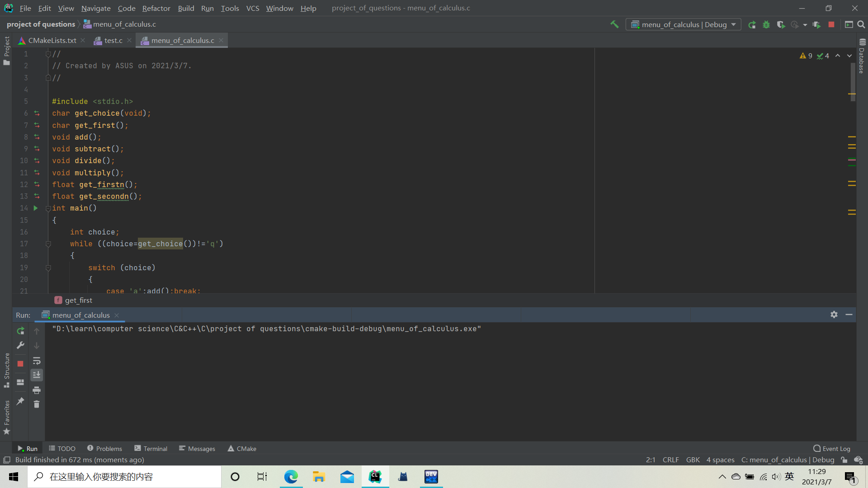Image resolution: width=868 pixels, height=488 pixels.
Task: Click the run gutter arrow beside main()
Action: point(36,208)
